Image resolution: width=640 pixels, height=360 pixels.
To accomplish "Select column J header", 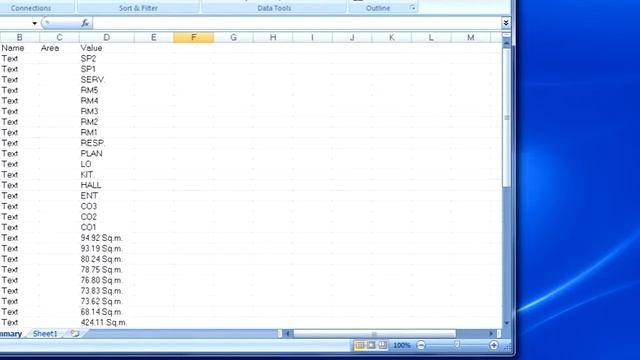I will [352, 38].
